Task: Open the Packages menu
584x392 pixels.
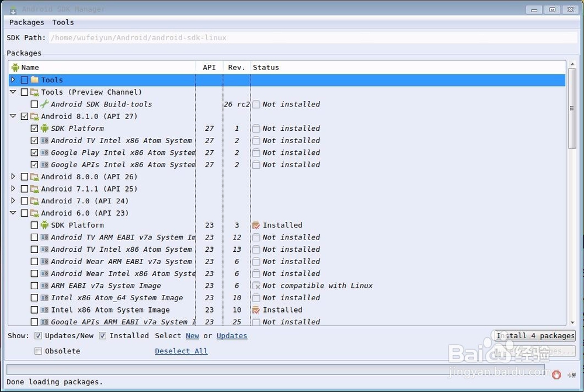Action: click(26, 22)
